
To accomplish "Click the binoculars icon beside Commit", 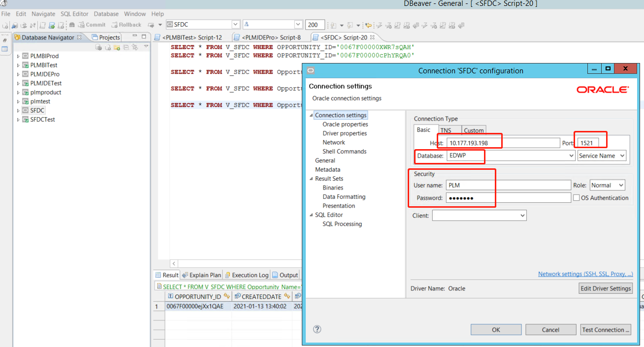I will tap(72, 25).
